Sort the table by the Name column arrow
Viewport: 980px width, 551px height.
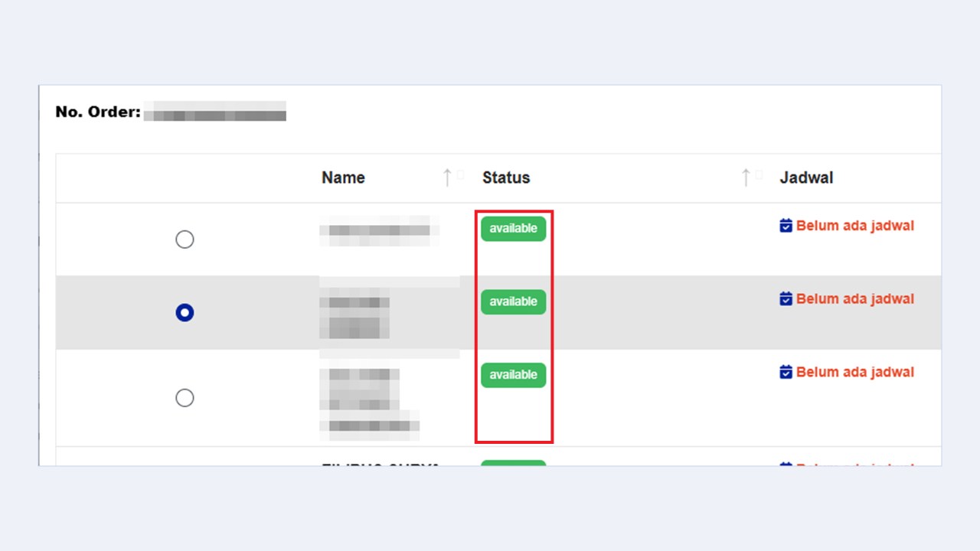447,178
